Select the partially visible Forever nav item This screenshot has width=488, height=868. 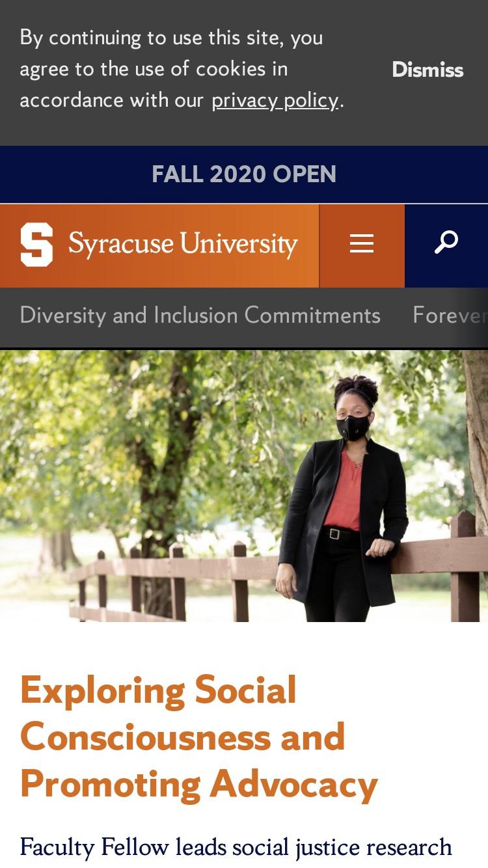coord(450,315)
